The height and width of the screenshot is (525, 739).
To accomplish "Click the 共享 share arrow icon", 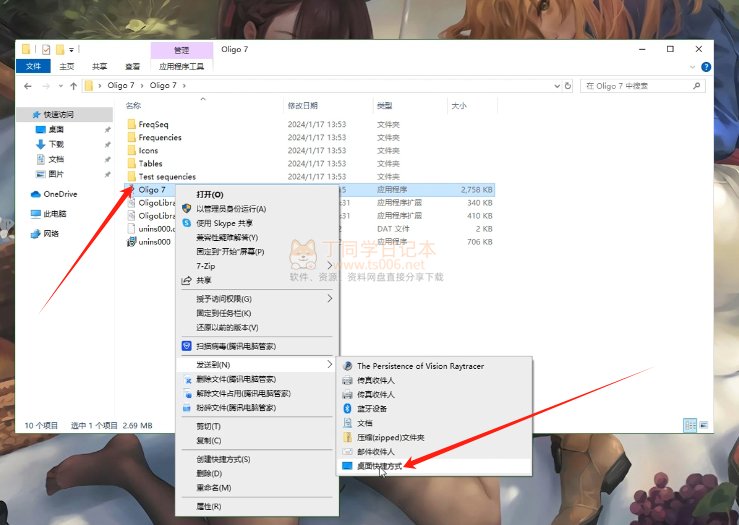I will (187, 280).
